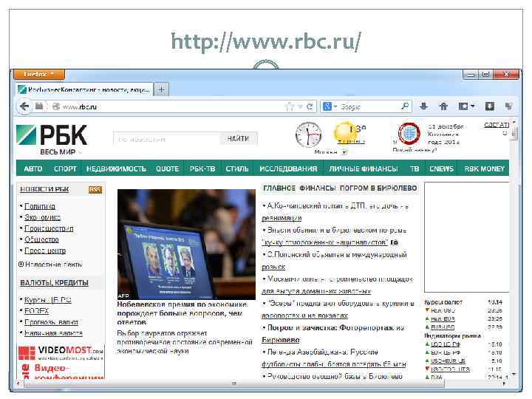The height and width of the screenshot is (399, 532).
Task: Click the reload page icon in address bar
Action: pos(310,107)
